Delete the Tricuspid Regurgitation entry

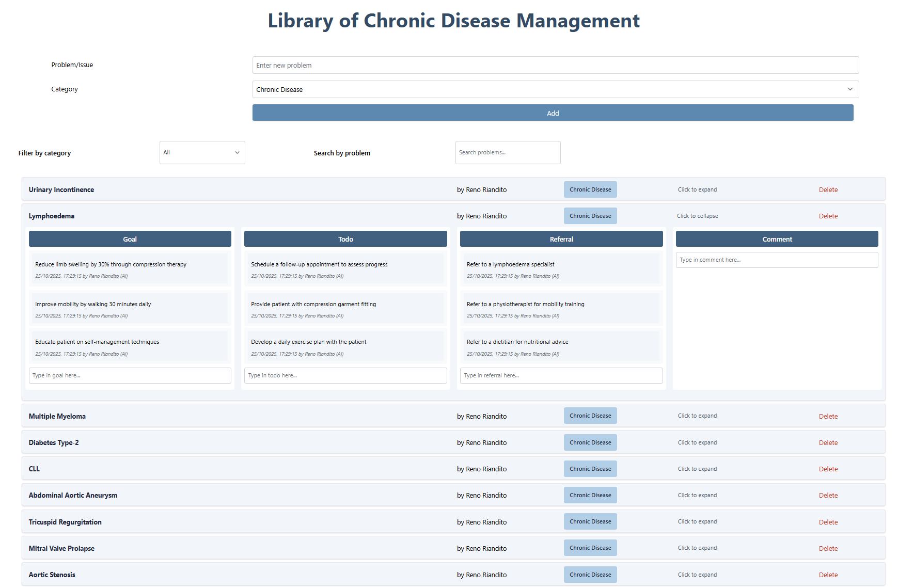click(x=828, y=521)
